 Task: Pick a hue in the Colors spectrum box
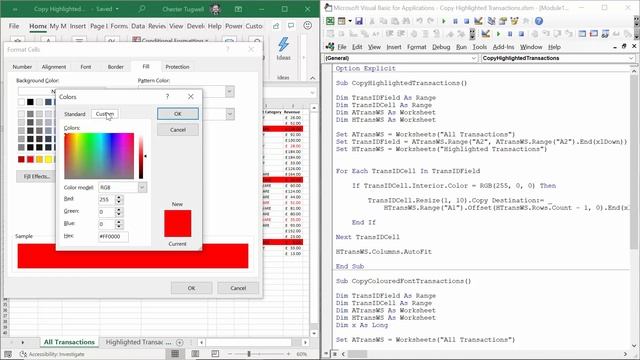pyautogui.click(x=99, y=156)
